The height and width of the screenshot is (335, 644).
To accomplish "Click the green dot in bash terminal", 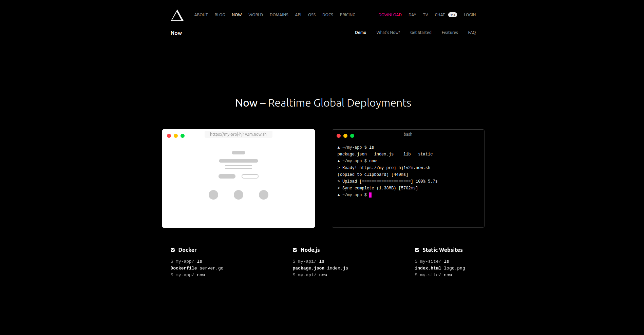I will (x=352, y=136).
